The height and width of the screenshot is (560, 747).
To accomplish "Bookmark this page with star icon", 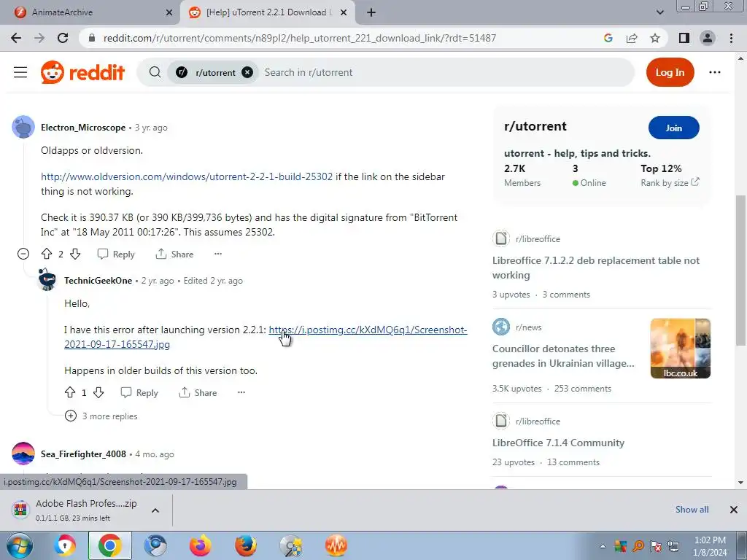I will pos(655,38).
